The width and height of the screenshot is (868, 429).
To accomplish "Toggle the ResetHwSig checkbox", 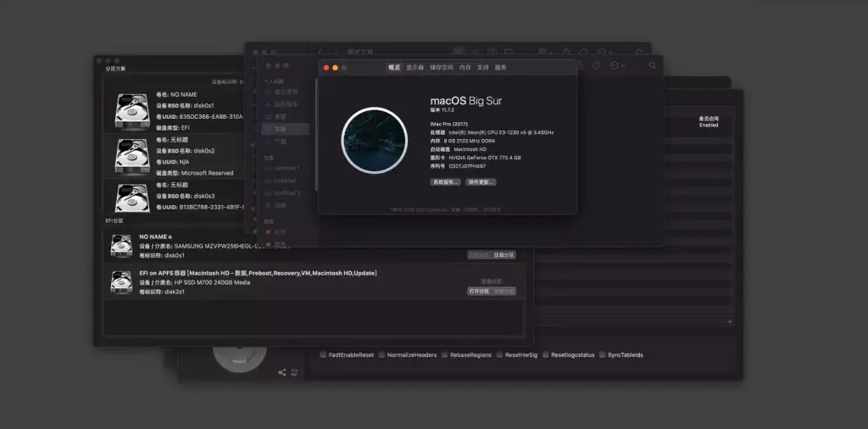I will [x=499, y=355].
